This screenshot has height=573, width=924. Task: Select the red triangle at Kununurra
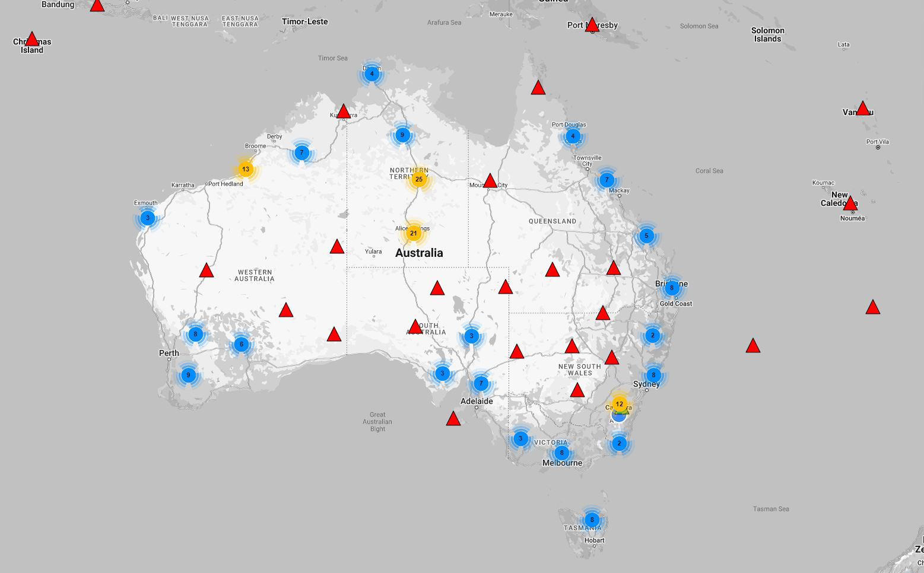344,112
